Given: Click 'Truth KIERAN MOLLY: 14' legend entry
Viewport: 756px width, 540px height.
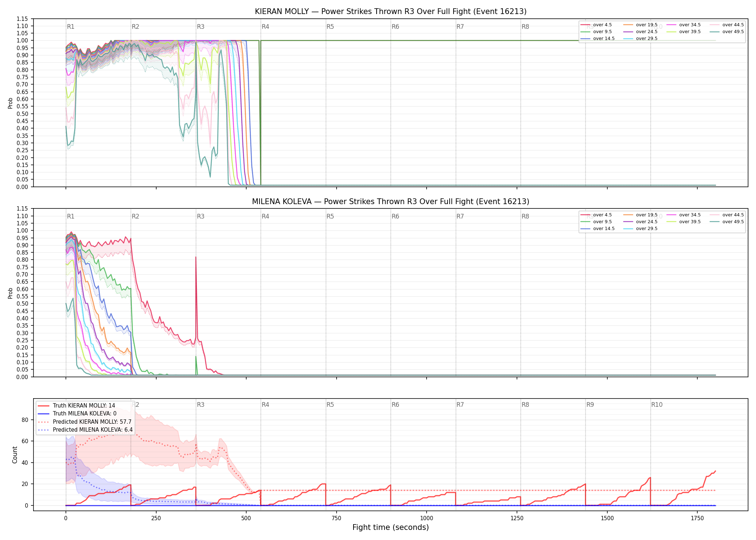Looking at the screenshot, I should point(77,406).
